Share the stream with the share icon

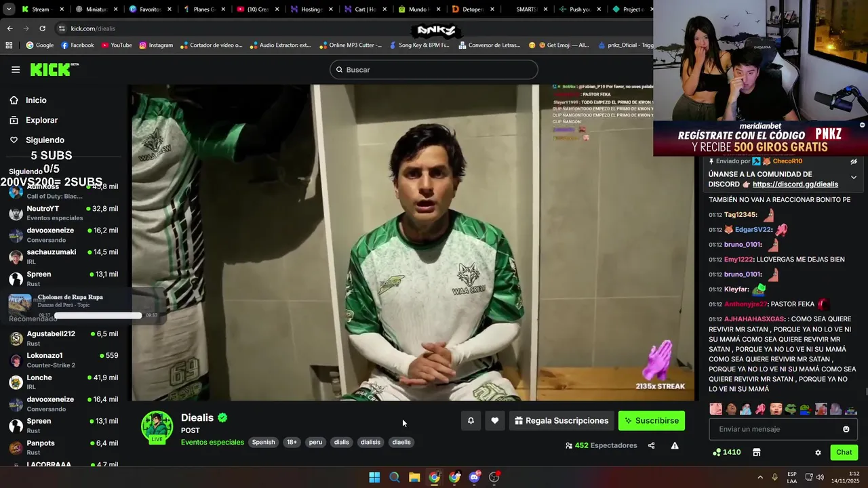[651, 445]
